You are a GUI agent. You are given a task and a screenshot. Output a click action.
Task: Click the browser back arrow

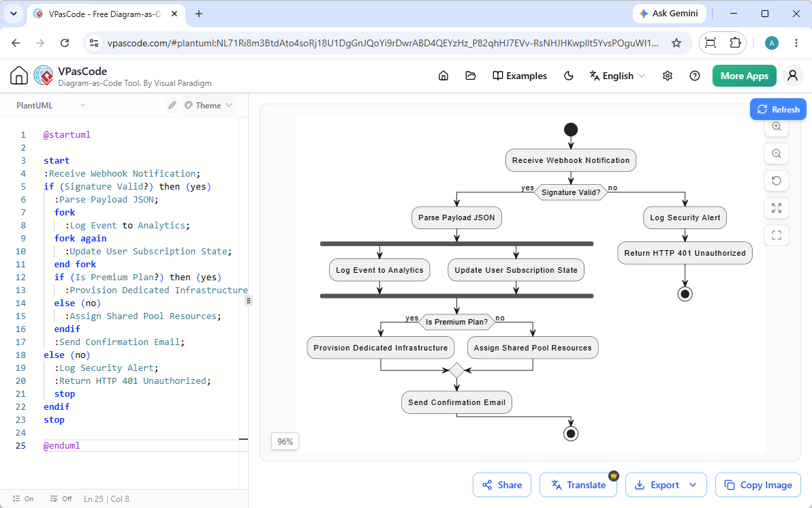point(16,43)
